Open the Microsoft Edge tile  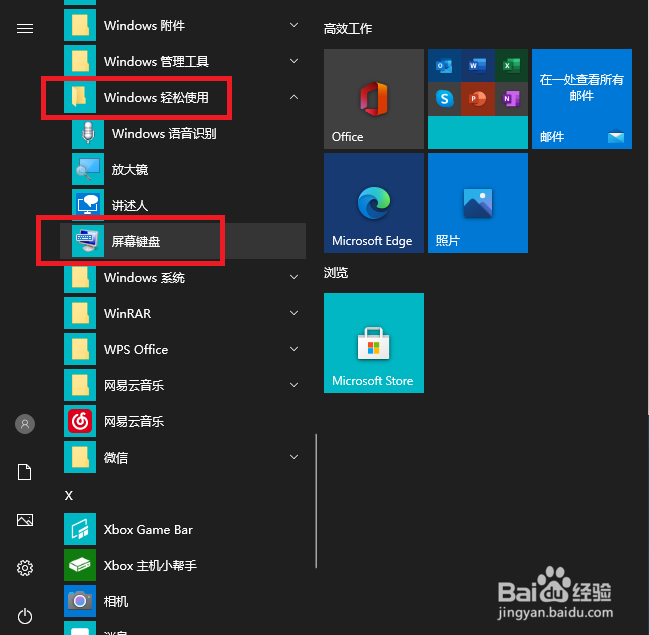coord(374,203)
